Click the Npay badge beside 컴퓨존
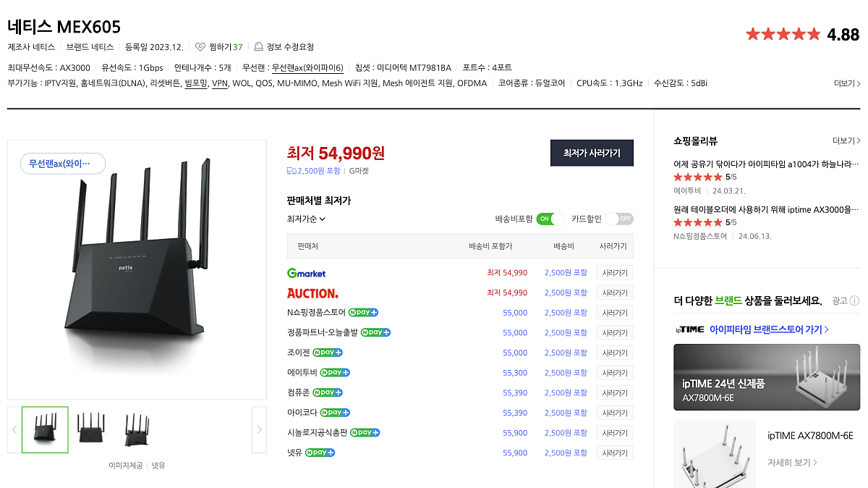 tap(328, 392)
